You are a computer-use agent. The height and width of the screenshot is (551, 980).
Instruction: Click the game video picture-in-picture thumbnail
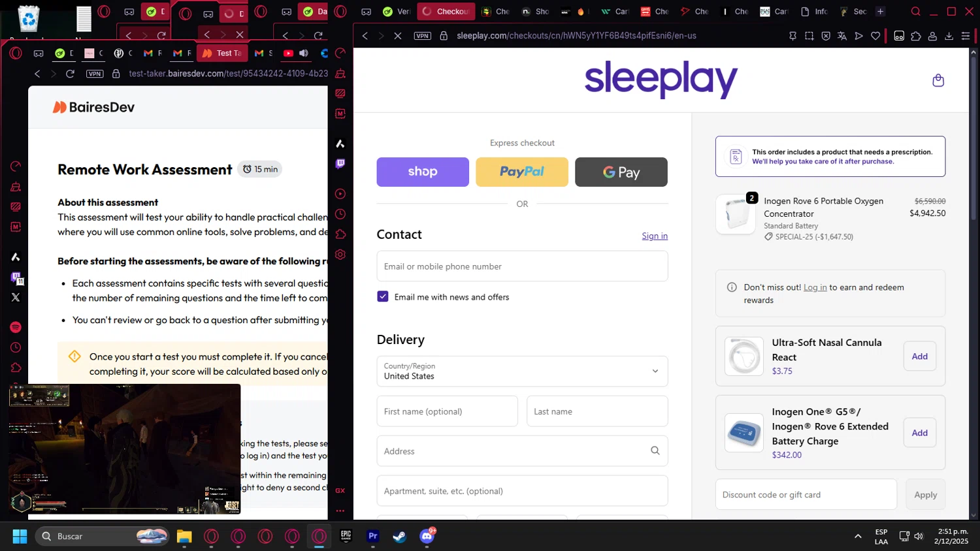pos(125,449)
